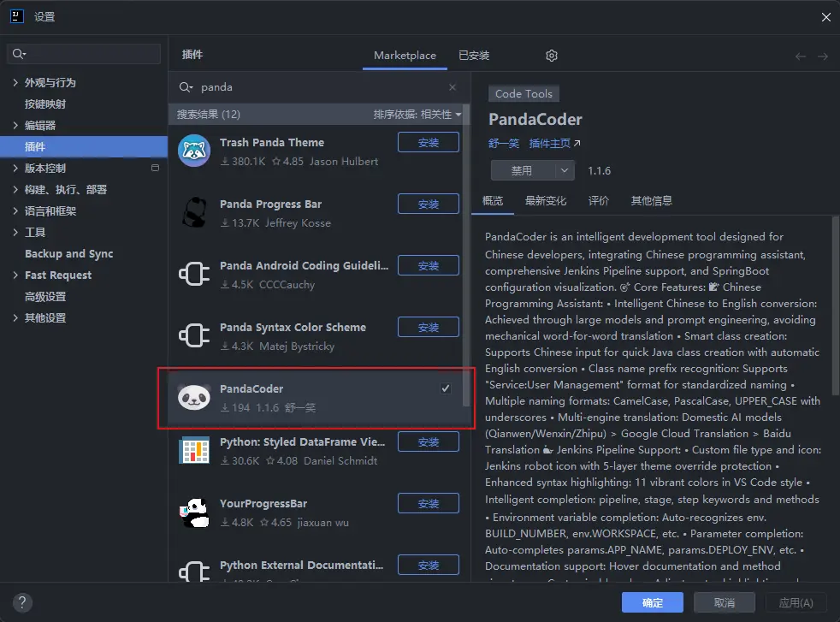840x622 pixels.
Task: Install YourProgressBar plugin
Action: click(428, 504)
